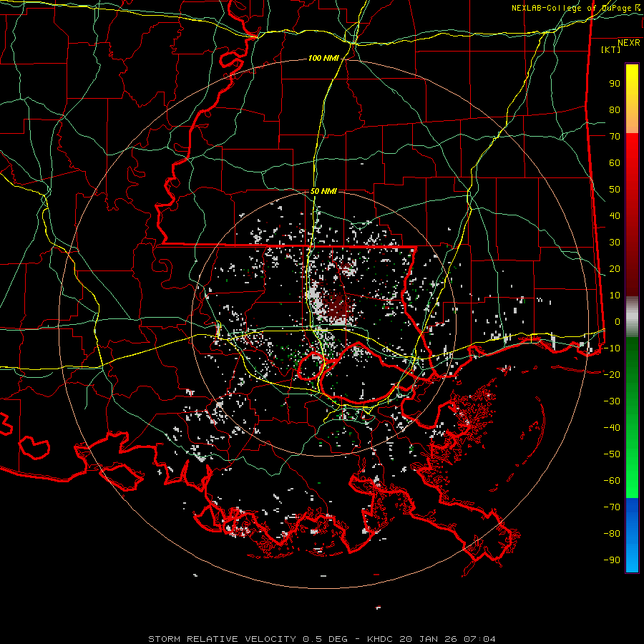Click the -20 value on velocity scale
The width and height of the screenshot is (644, 644).
[612, 375]
